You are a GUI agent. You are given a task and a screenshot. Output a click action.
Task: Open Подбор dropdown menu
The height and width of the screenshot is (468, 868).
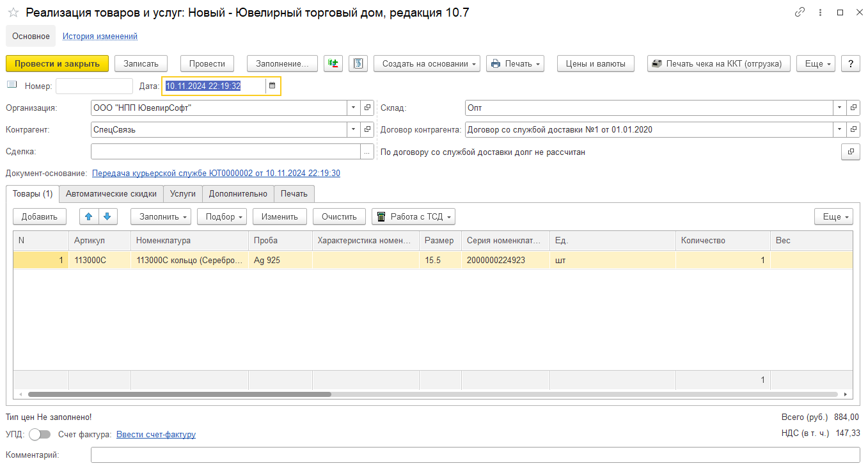point(222,216)
